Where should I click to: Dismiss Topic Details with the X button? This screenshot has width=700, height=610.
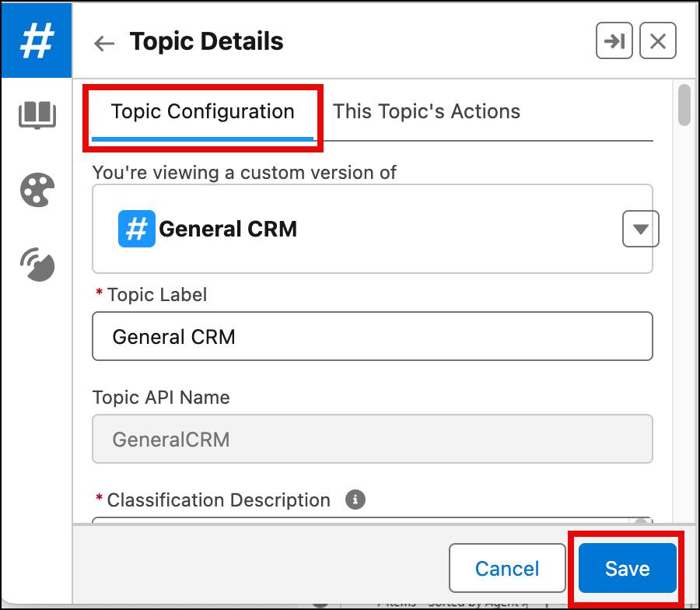657,41
